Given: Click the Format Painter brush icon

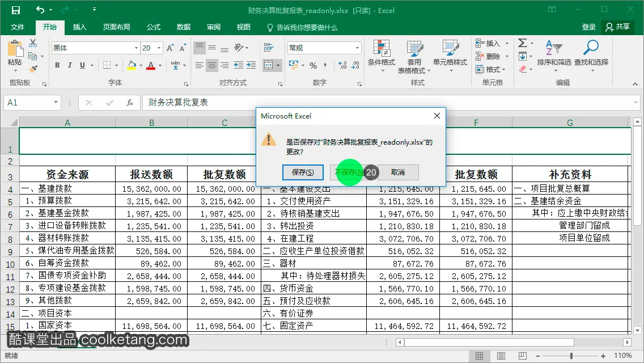Looking at the screenshot, I should pyautogui.click(x=33, y=69).
